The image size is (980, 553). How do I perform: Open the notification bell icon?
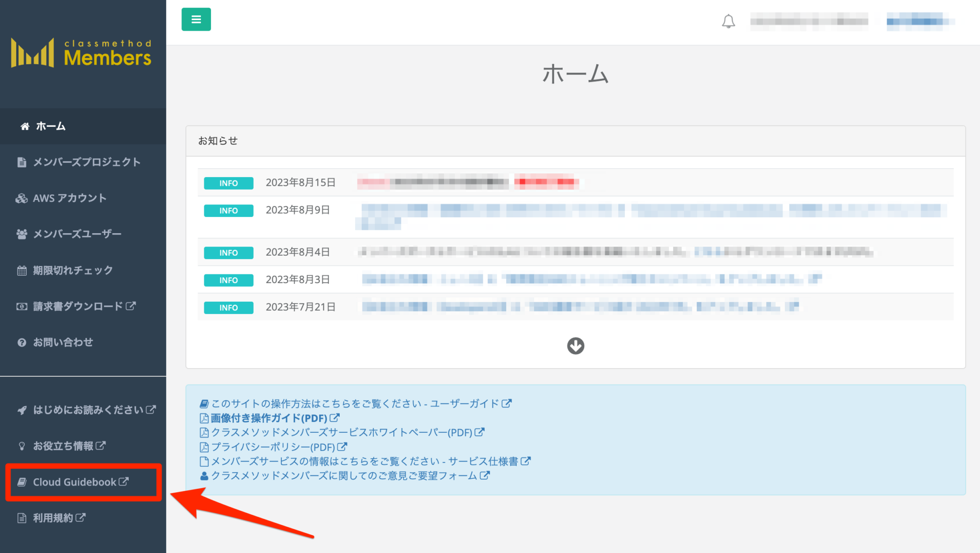click(x=728, y=21)
